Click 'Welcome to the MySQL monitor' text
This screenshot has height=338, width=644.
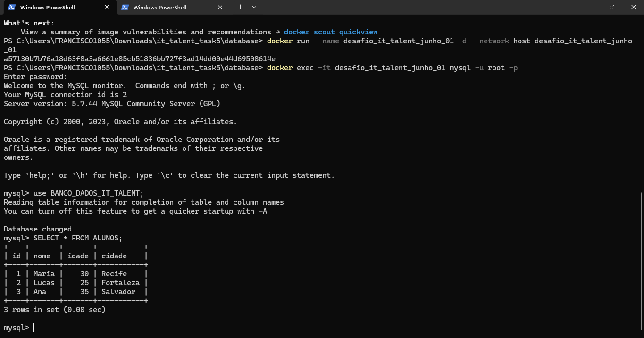click(65, 86)
